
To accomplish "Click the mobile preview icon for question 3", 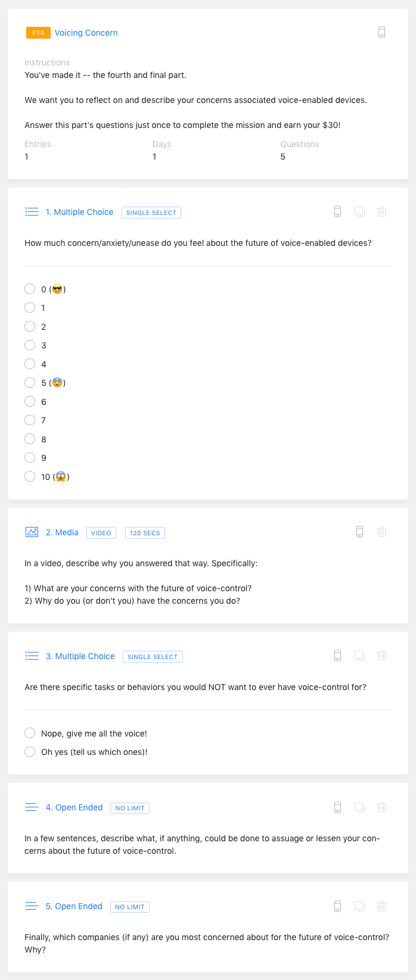I will [337, 656].
